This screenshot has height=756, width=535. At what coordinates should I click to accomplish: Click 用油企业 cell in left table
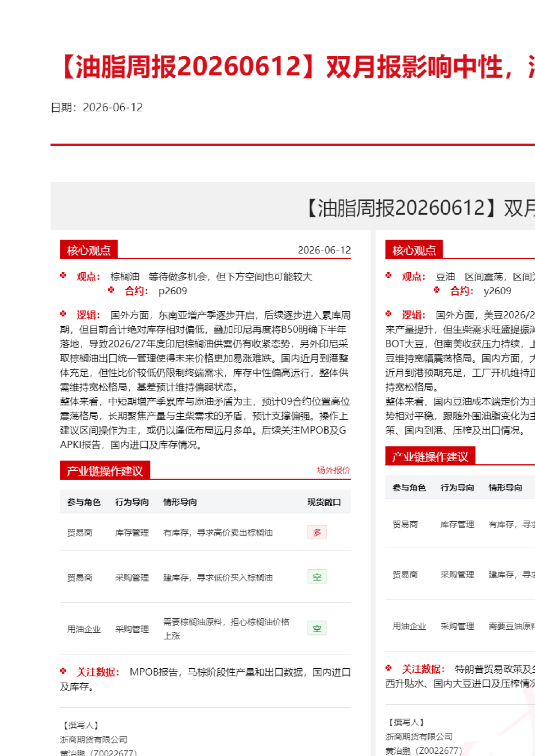tap(84, 629)
